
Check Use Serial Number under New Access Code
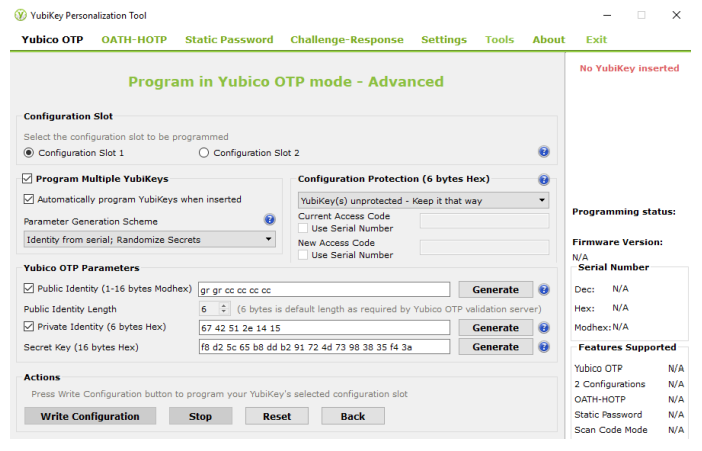(x=303, y=255)
